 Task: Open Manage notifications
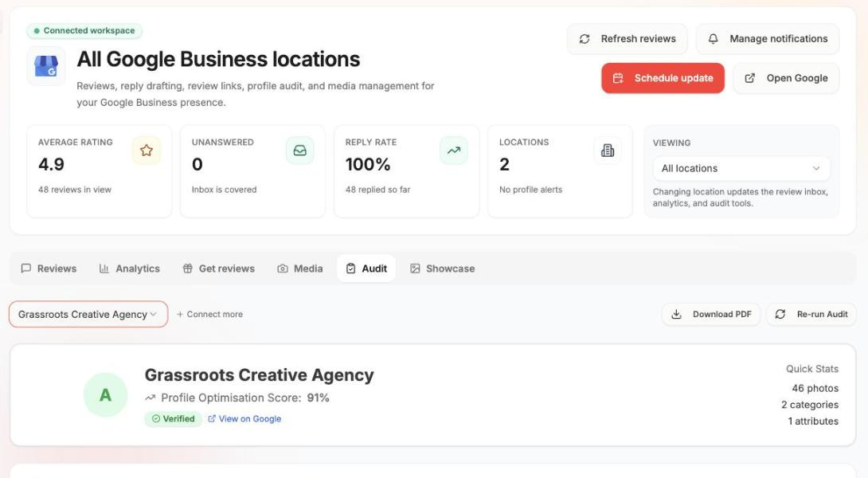(x=767, y=39)
